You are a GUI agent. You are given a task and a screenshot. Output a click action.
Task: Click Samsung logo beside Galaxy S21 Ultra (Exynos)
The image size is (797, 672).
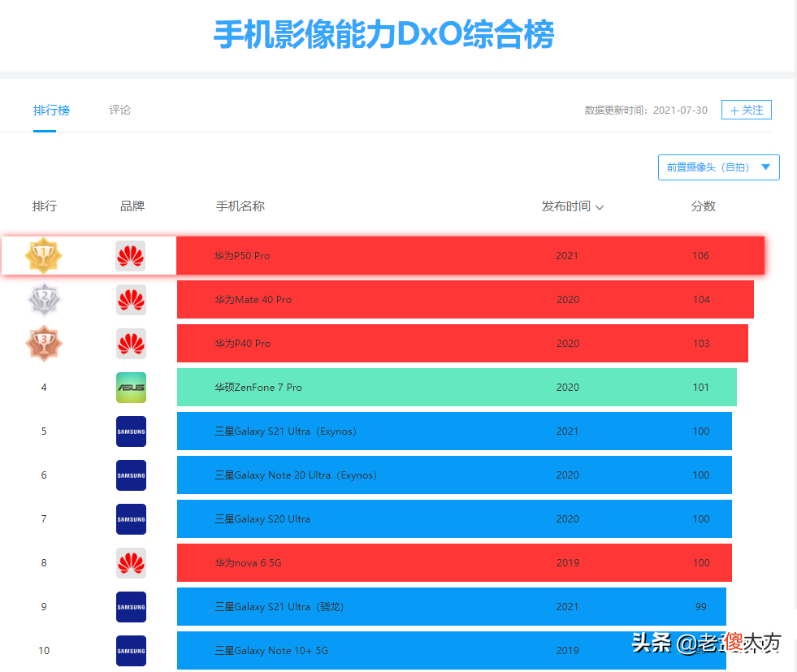coord(131,431)
